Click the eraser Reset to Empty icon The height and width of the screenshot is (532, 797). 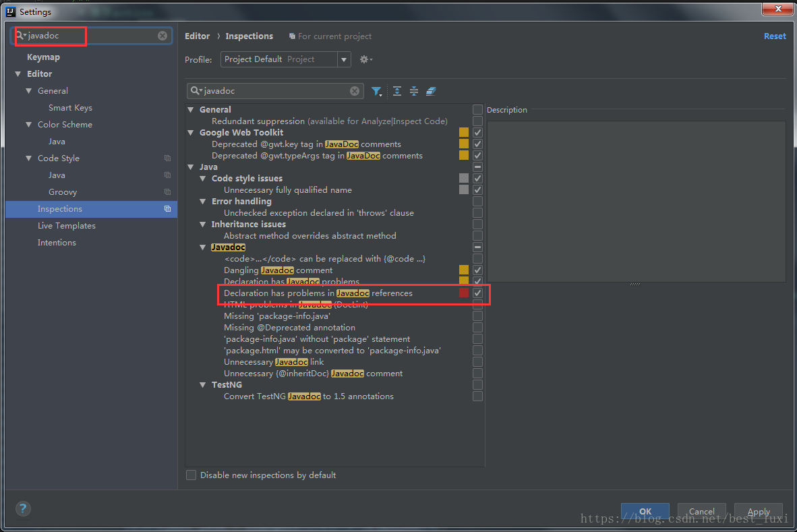[x=432, y=91]
